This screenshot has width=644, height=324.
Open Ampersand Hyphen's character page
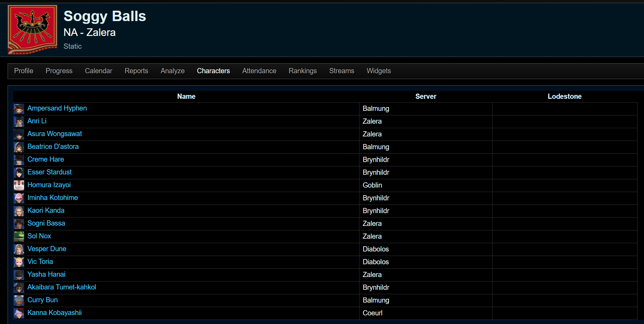(57, 108)
